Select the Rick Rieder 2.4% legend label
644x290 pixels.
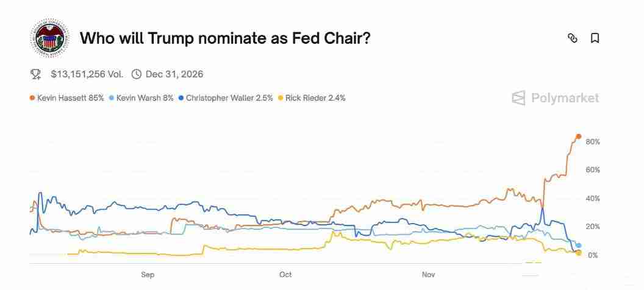pyautogui.click(x=315, y=98)
